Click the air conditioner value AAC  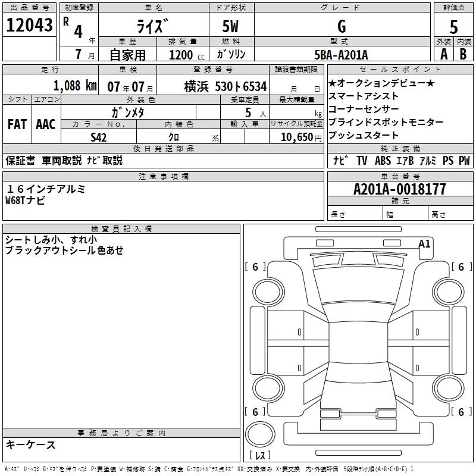[46, 124]
